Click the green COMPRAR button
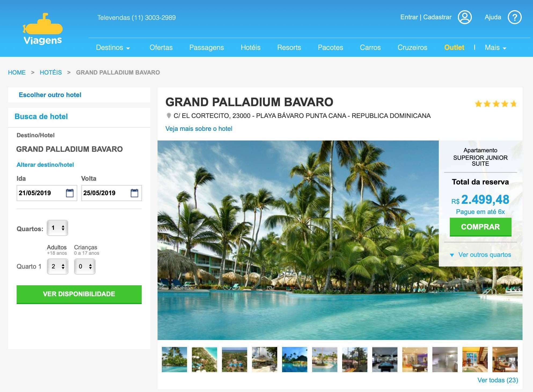The image size is (533, 392). tap(480, 227)
